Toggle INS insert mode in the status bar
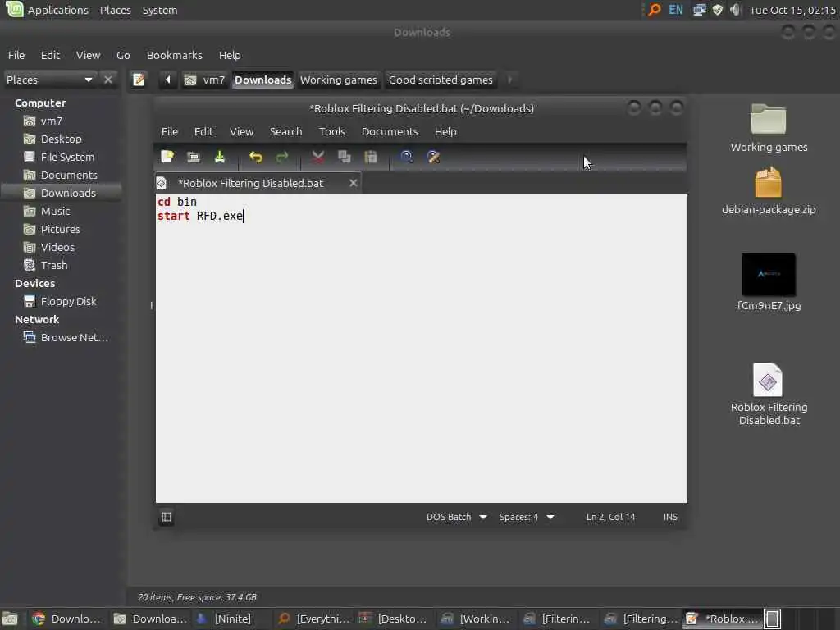The width and height of the screenshot is (840, 630). click(x=670, y=517)
